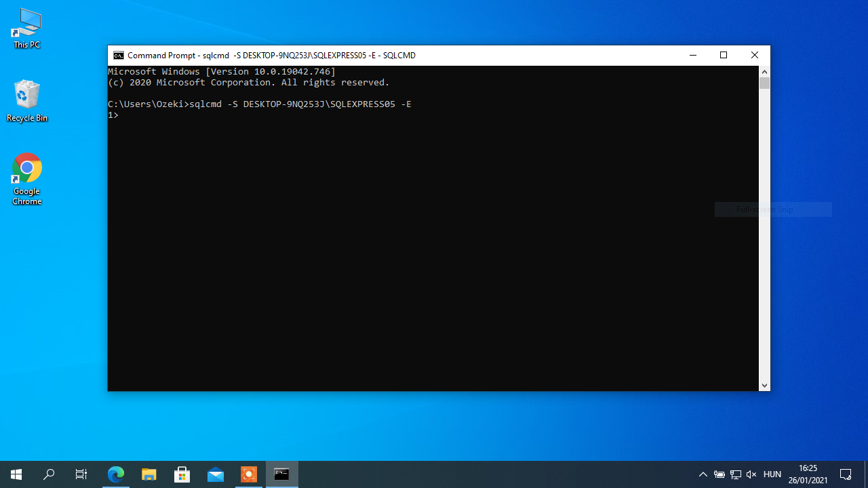The image size is (868, 488).
Task: Open Microsoft Edge from the taskbar
Action: pos(115,474)
